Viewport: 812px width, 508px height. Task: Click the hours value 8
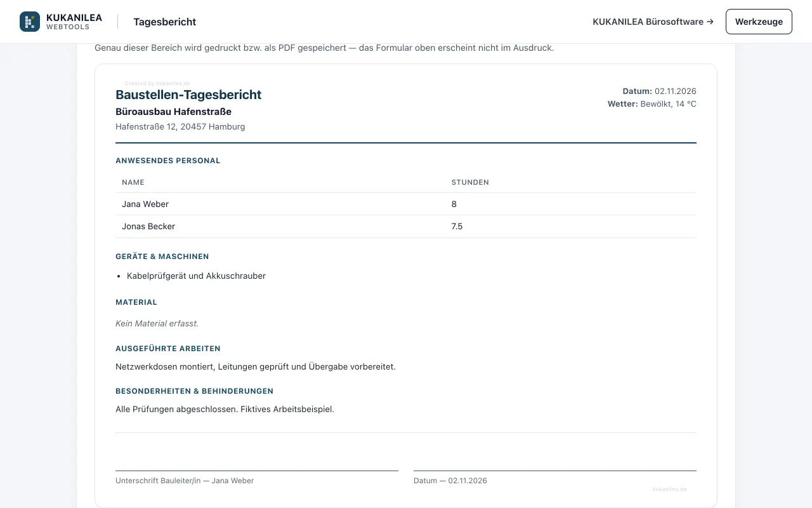(454, 204)
